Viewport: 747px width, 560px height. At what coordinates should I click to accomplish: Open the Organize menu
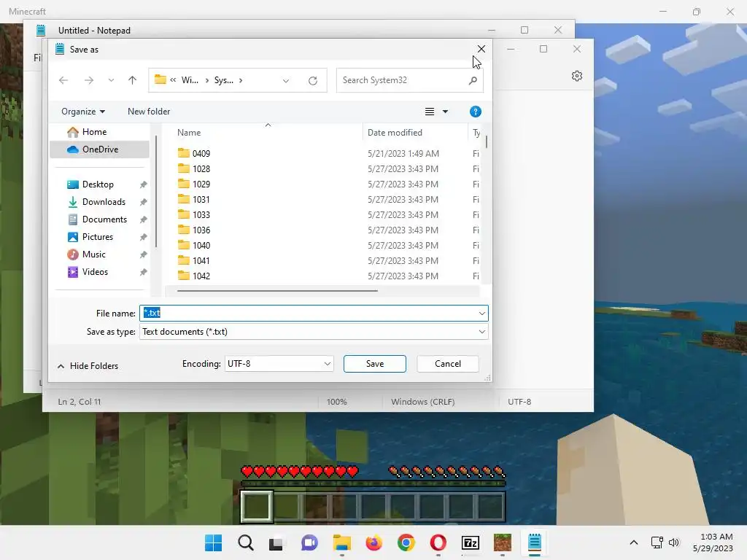click(83, 112)
